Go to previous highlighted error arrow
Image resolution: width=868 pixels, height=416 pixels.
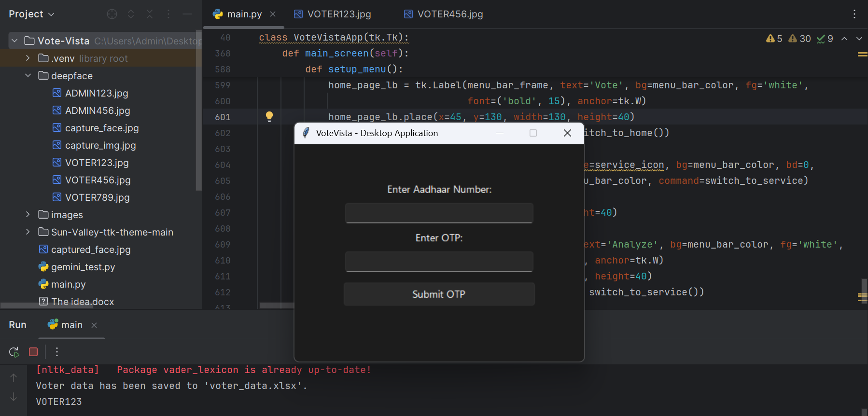pyautogui.click(x=844, y=39)
